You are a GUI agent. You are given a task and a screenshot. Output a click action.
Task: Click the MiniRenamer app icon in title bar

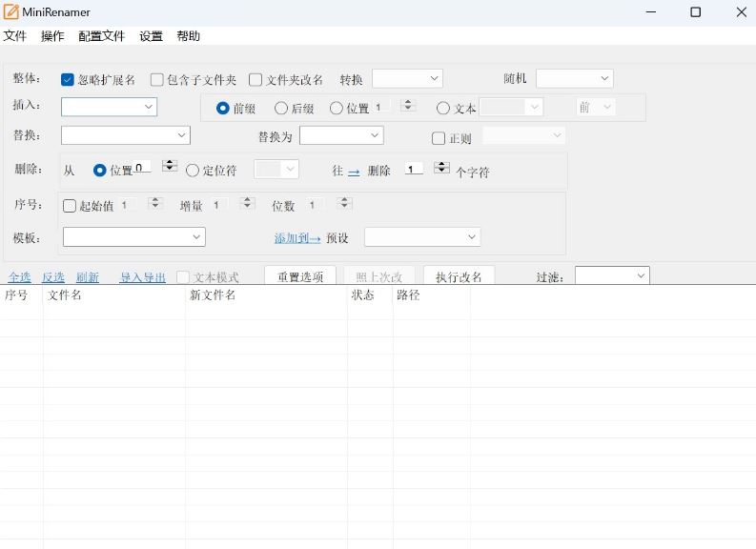coord(11,12)
